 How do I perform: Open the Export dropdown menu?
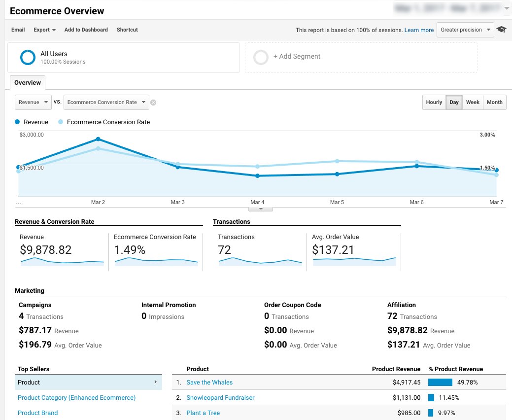click(44, 30)
